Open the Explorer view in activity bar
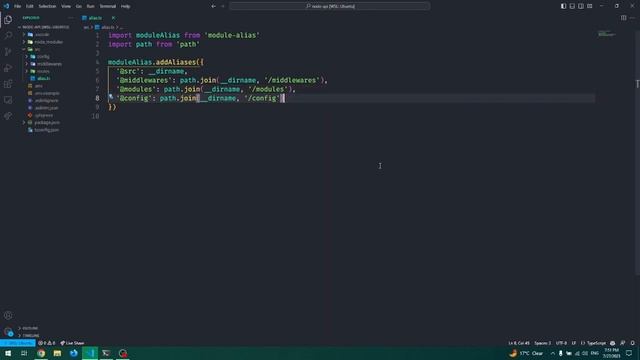Image resolution: width=640 pixels, height=360 pixels. [8, 19]
